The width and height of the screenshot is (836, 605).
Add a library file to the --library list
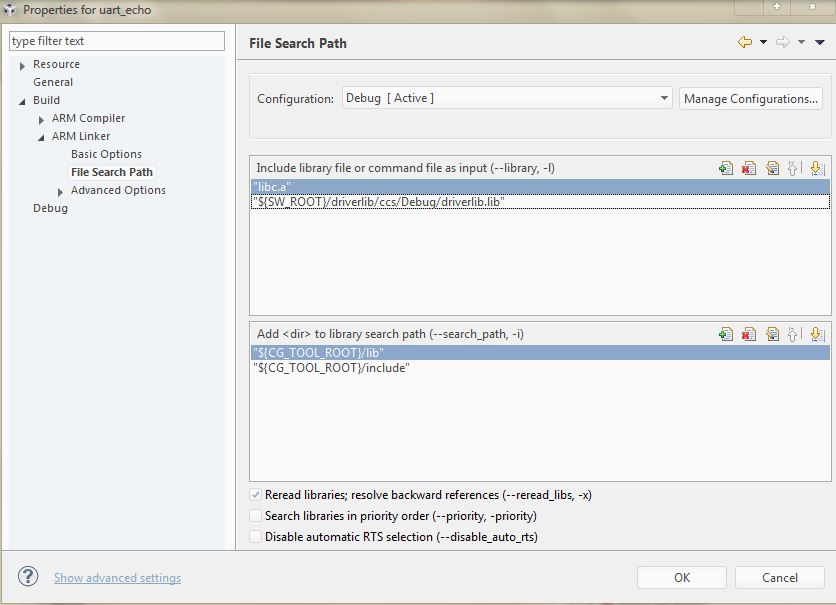tap(726, 168)
